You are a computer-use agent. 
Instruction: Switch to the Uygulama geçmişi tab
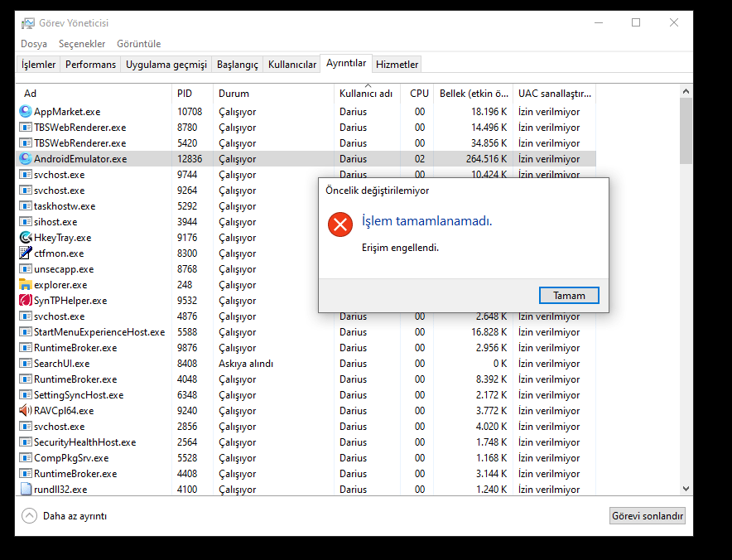click(166, 65)
